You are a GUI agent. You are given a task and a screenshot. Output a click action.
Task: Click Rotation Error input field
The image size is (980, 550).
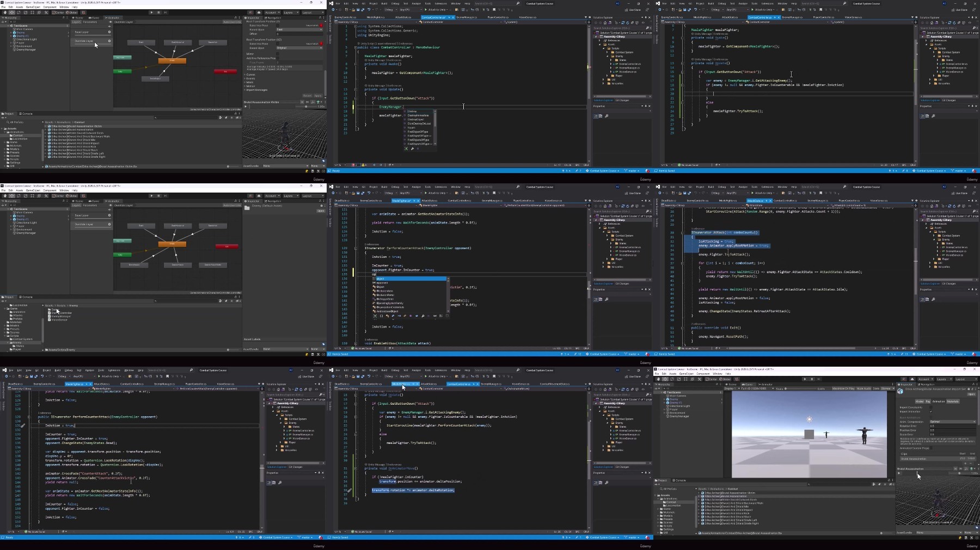pos(953,426)
